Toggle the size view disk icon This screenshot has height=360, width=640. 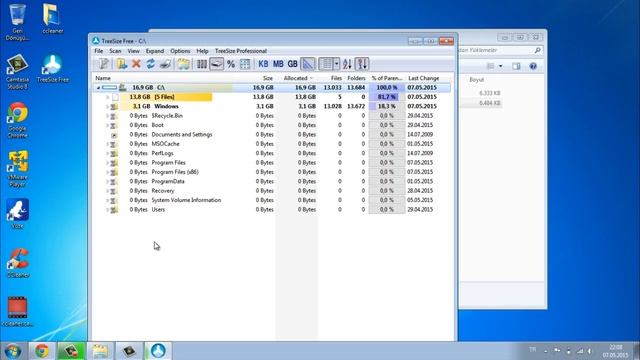(216, 64)
